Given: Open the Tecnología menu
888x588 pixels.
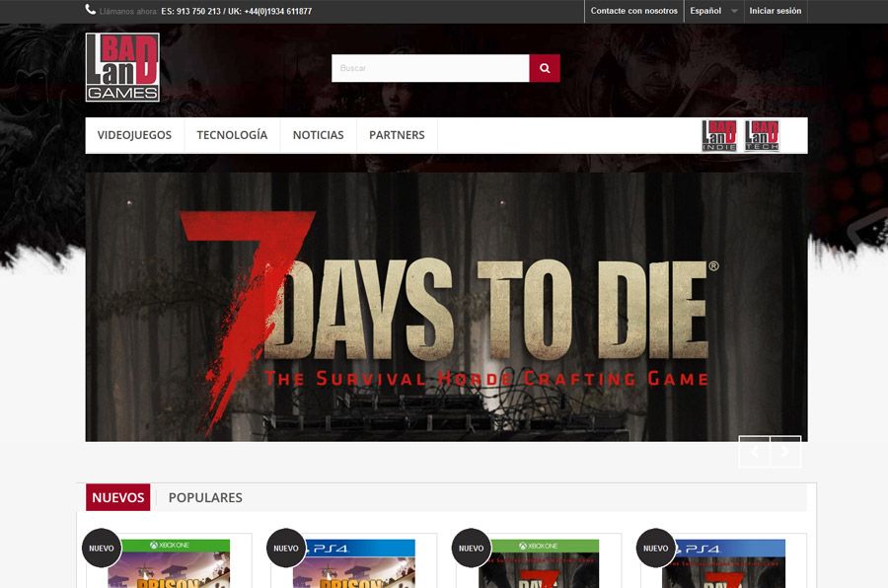Looking at the screenshot, I should (x=232, y=135).
